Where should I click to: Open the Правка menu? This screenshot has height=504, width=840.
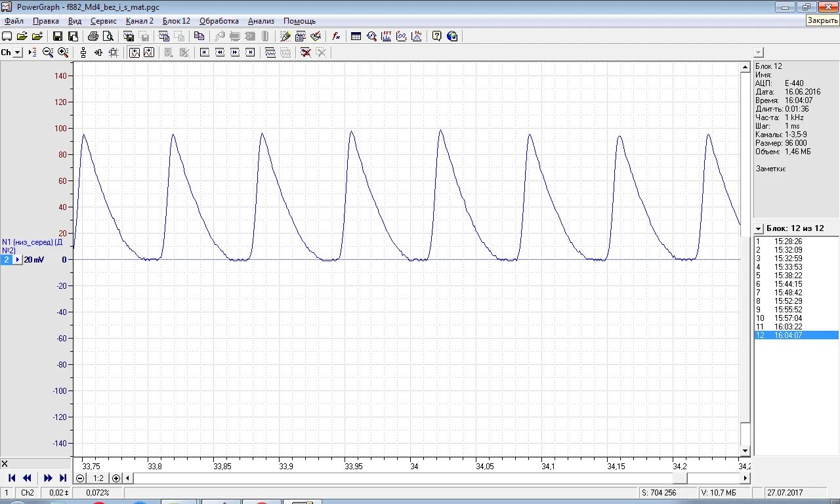(x=46, y=21)
